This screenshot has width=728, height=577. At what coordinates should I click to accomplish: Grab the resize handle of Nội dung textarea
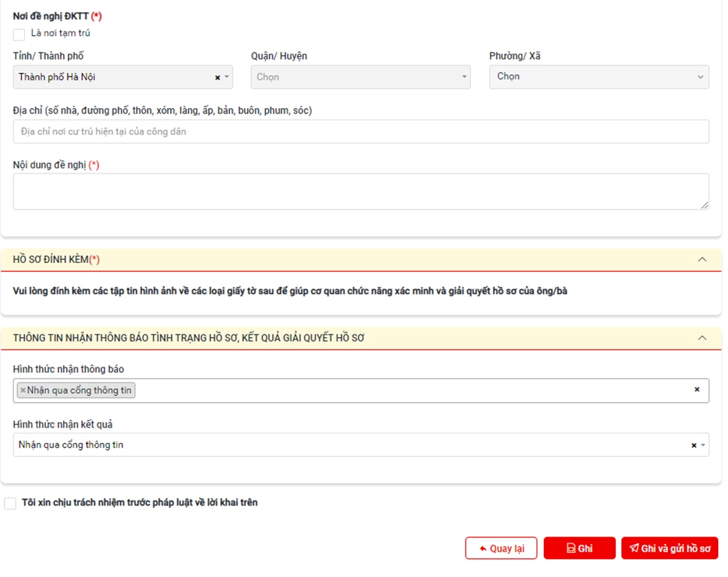(705, 205)
